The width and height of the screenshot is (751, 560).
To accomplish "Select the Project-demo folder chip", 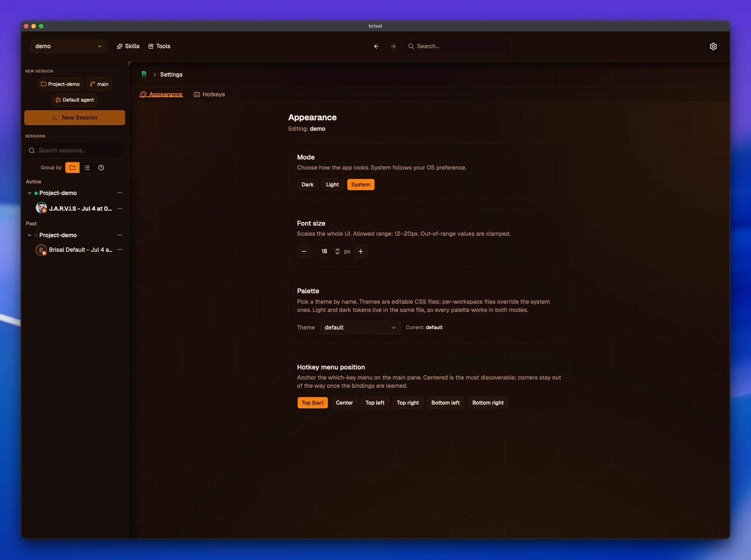I will [x=60, y=84].
